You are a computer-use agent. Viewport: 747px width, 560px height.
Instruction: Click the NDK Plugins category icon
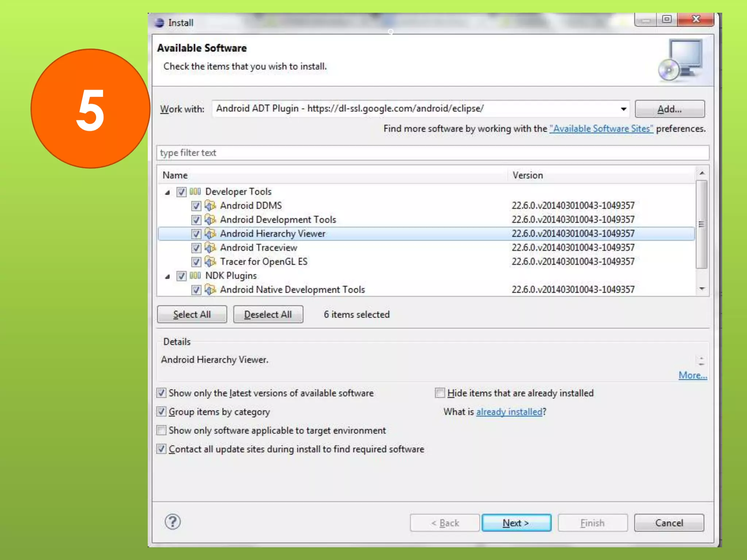(195, 276)
